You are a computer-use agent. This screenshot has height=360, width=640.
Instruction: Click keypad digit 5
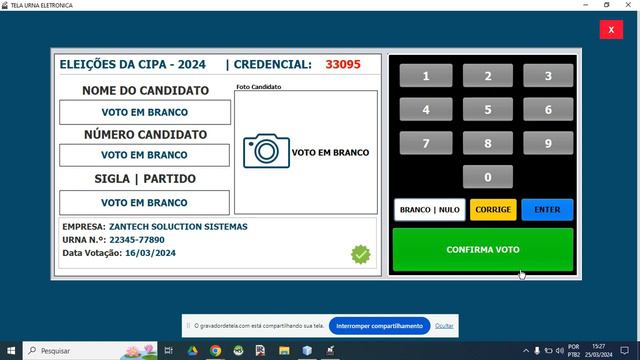click(x=488, y=109)
